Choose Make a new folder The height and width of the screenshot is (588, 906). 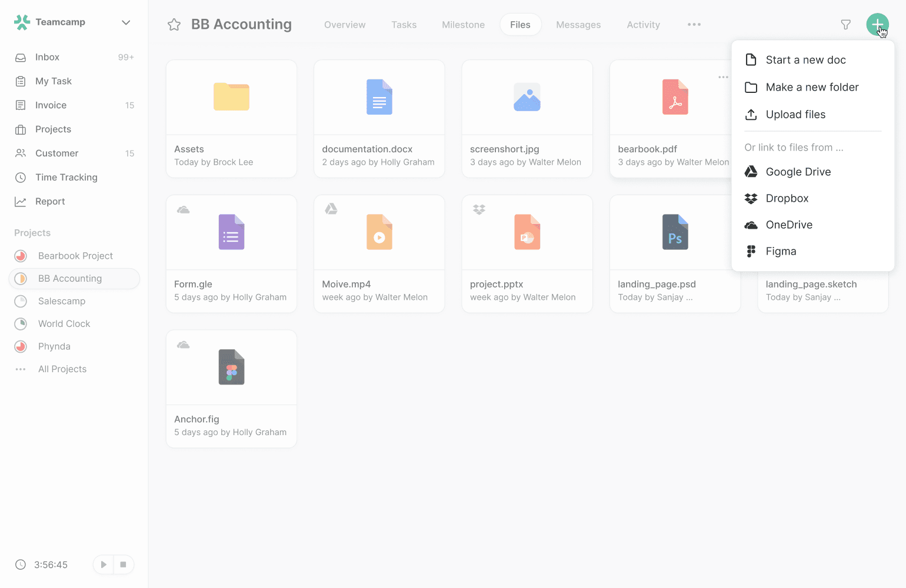(x=812, y=88)
